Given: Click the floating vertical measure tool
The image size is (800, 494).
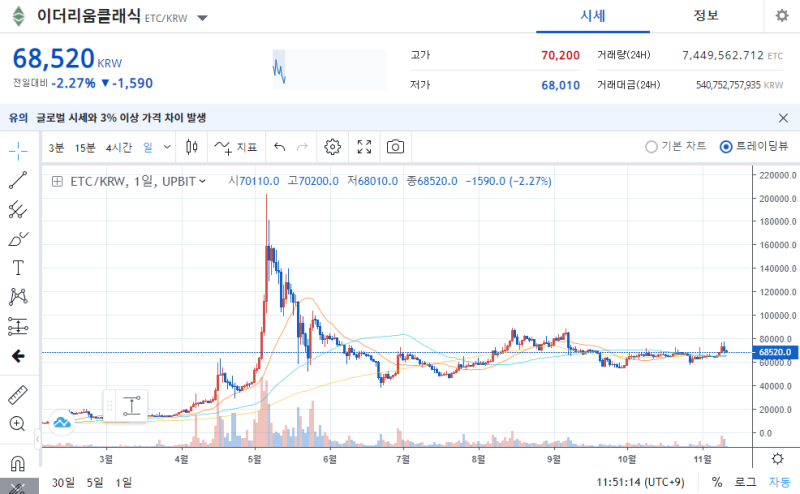Looking at the screenshot, I should click(132, 406).
